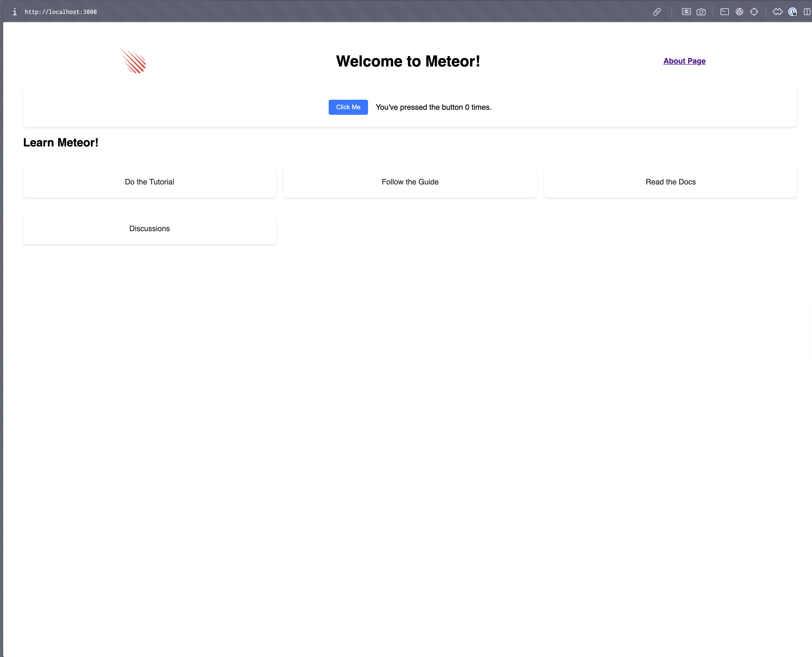Activate the crosshair element inspector
Viewport: 812px width, 657px height.
[x=754, y=12]
